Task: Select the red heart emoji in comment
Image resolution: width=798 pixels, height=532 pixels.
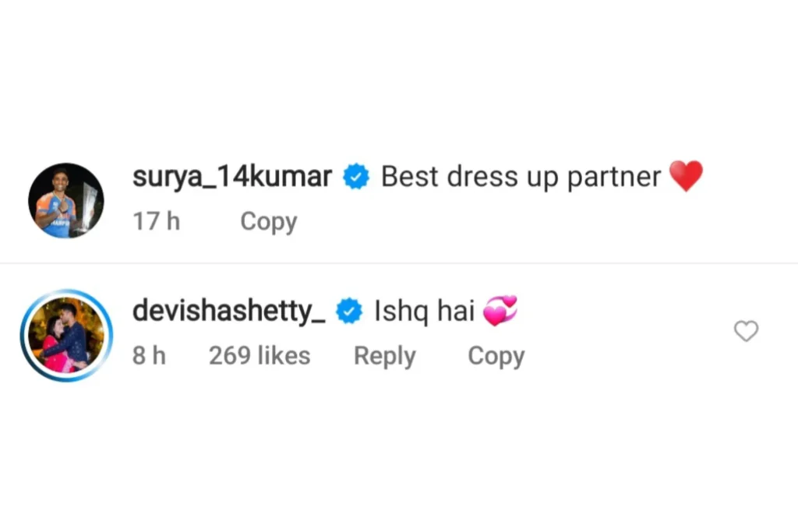Action: coord(686,176)
